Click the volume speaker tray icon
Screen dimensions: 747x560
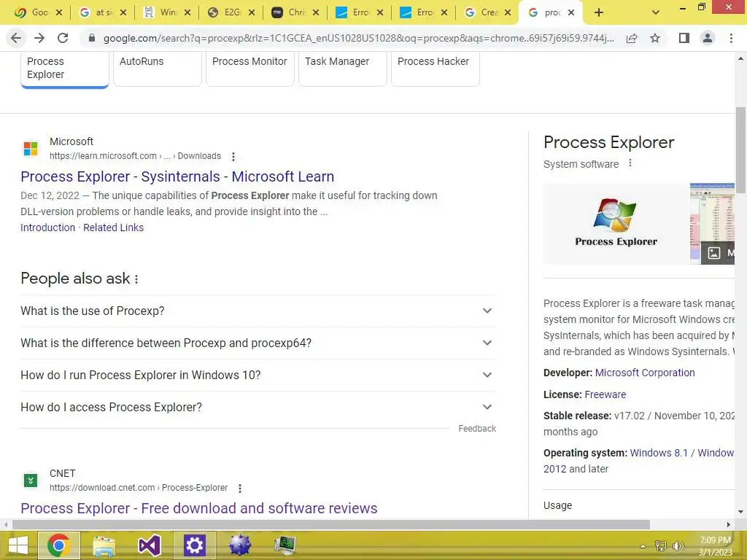point(678,546)
